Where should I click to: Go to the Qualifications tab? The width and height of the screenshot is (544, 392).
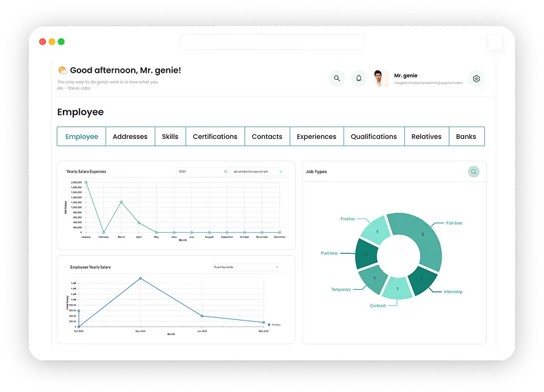[374, 136]
